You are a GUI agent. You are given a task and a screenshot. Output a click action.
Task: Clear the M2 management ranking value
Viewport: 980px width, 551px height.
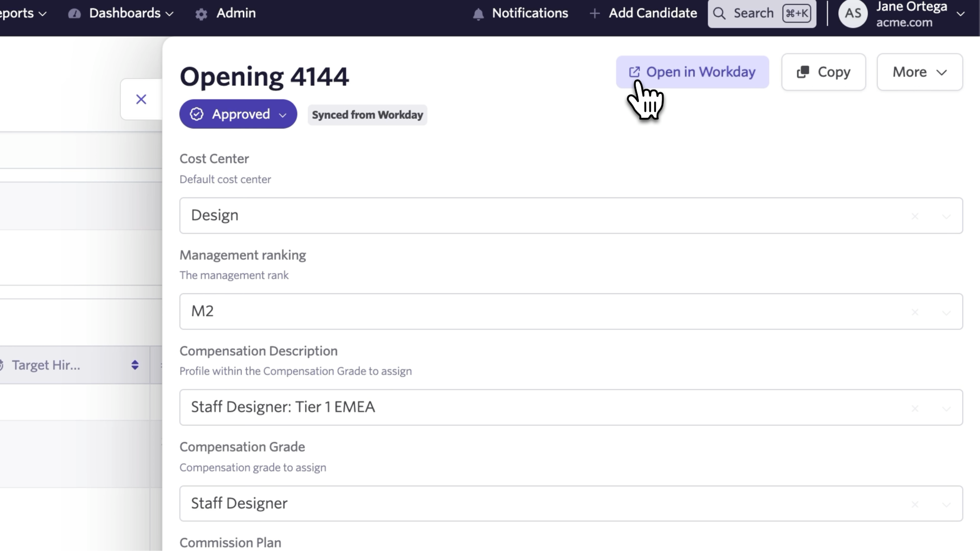click(914, 312)
